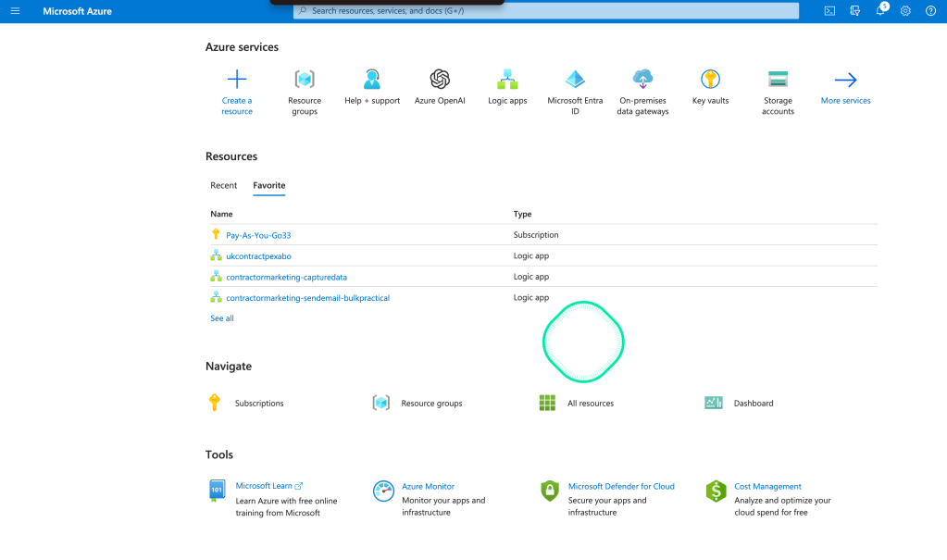Open the Microsoft Learn link
This screenshot has height=560, width=947.
pos(268,486)
